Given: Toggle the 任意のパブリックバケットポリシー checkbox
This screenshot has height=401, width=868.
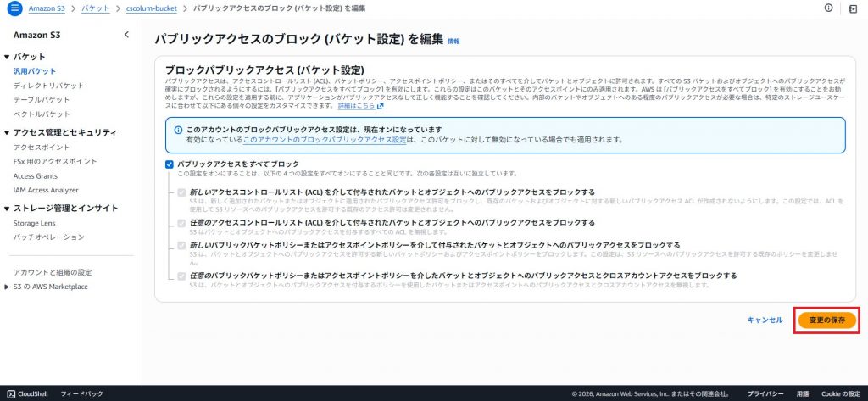Looking at the screenshot, I should (181, 276).
